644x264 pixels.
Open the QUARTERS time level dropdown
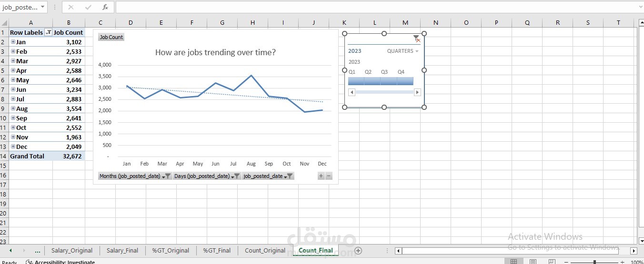pos(402,51)
